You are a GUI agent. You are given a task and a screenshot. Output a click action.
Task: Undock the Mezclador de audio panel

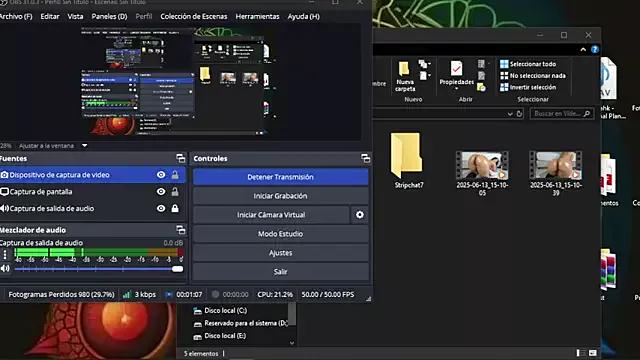(x=180, y=230)
